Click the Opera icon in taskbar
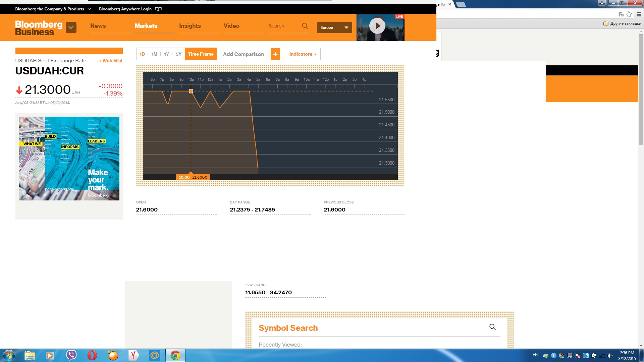The width and height of the screenshot is (644, 362). click(92, 355)
